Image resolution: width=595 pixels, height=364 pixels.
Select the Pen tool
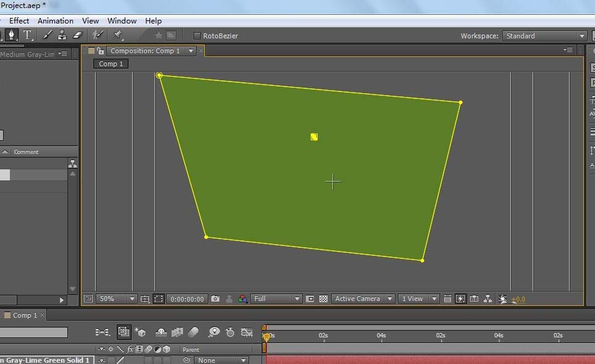coord(11,35)
